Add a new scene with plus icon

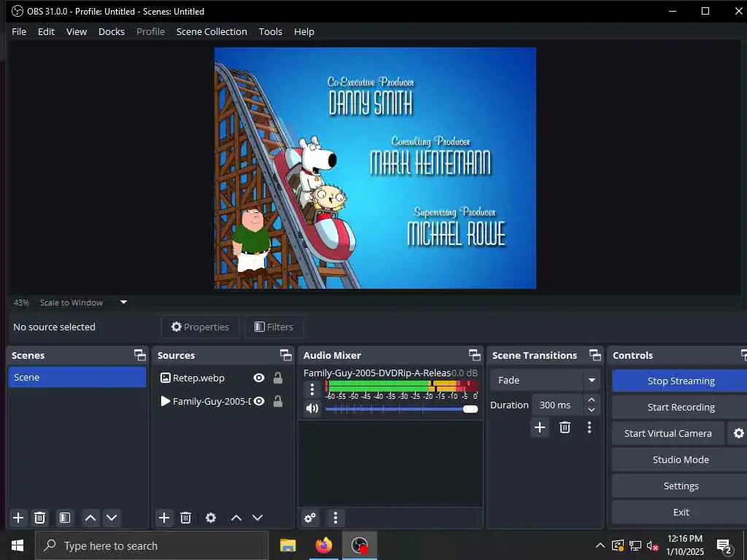(x=18, y=518)
